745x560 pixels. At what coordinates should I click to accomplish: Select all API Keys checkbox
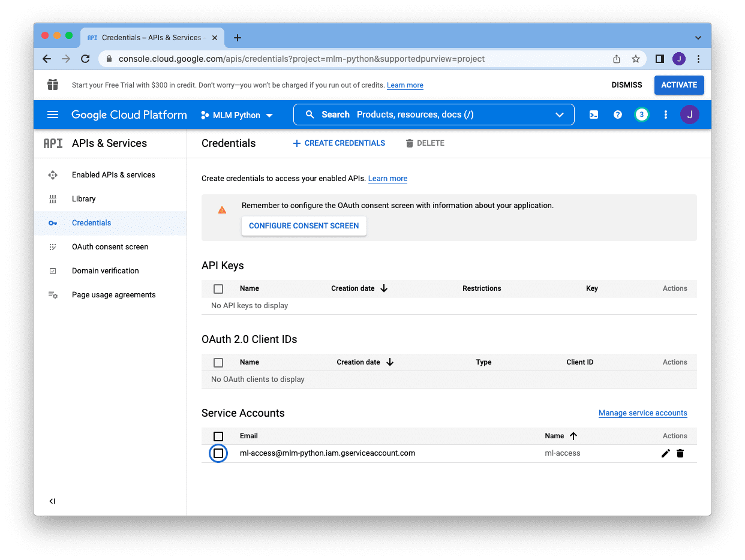point(218,289)
